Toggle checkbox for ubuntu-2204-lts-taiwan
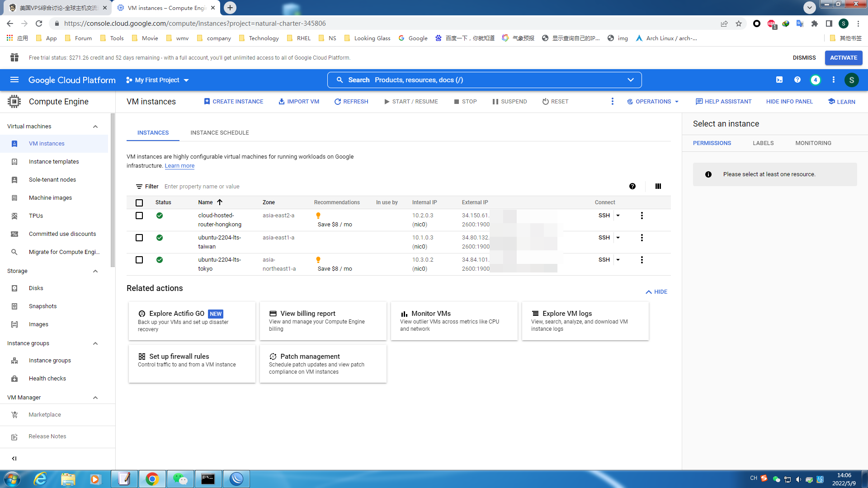This screenshot has width=868, height=488. 139,237
